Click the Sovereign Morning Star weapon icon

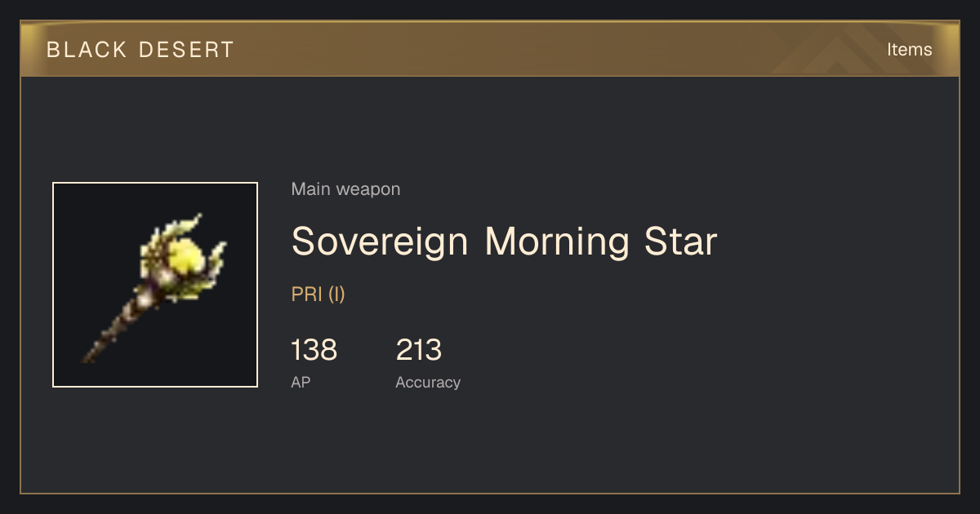tap(155, 285)
